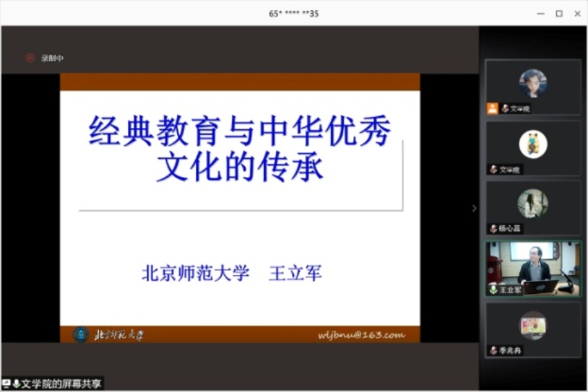
Task: Select the first 文学院 participant avatar
Action: click(533, 83)
